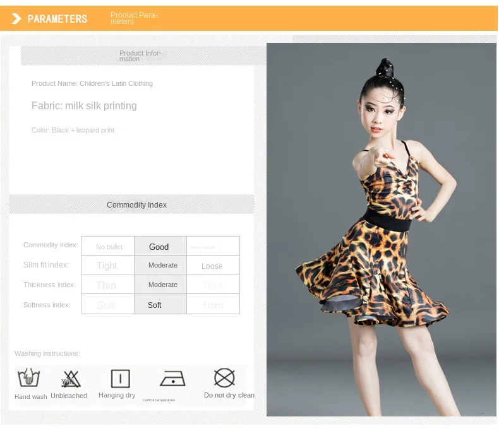The width and height of the screenshot is (499, 448).
Task: Click 'Product Name: Children's Latin Clothing' text
Action: pos(92,83)
